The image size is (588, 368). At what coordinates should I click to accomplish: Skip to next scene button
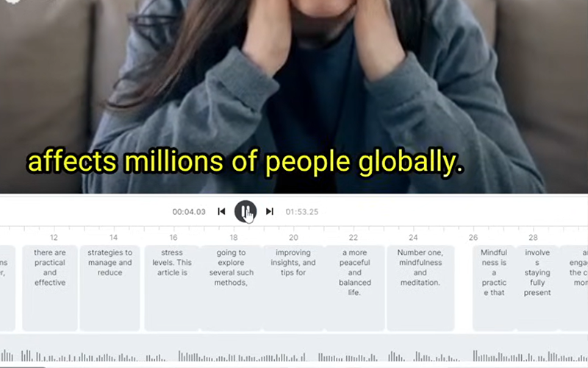point(270,211)
